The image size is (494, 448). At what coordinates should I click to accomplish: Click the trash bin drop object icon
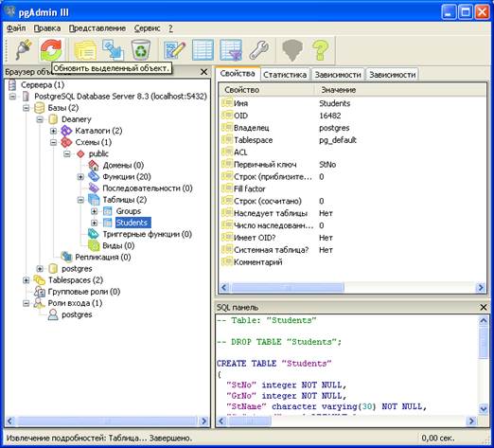coord(141,50)
